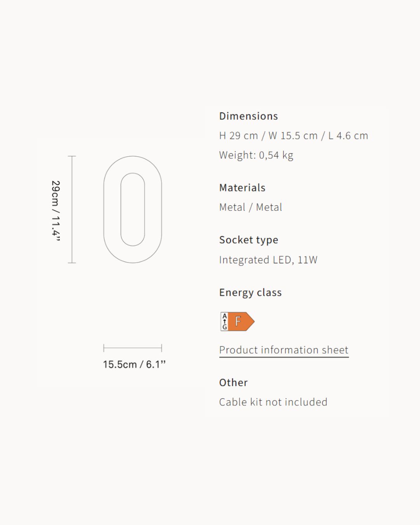Image resolution: width=420 pixels, height=525 pixels.
Task: Click the vertical height measurement line
Action: pyautogui.click(x=72, y=210)
